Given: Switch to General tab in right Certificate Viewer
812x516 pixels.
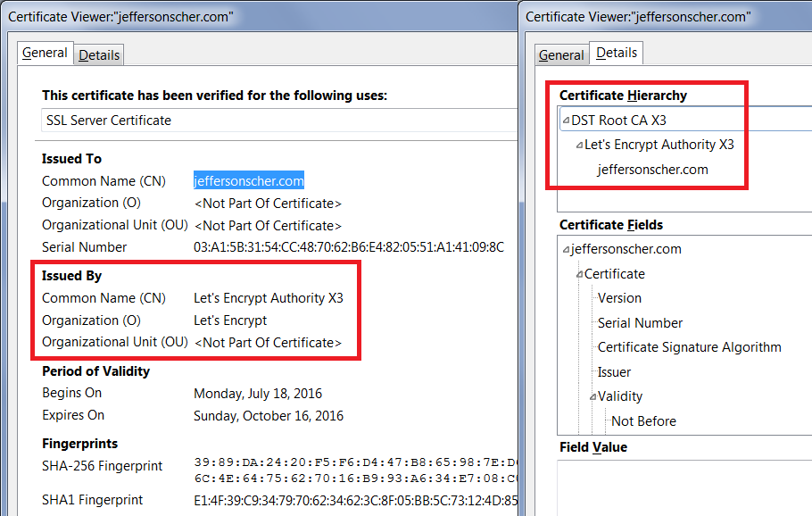Looking at the screenshot, I should click(x=561, y=55).
